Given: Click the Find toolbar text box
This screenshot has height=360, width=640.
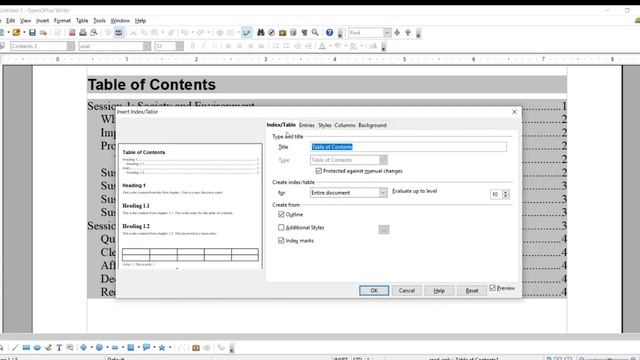Looking at the screenshot, I should 366,33.
